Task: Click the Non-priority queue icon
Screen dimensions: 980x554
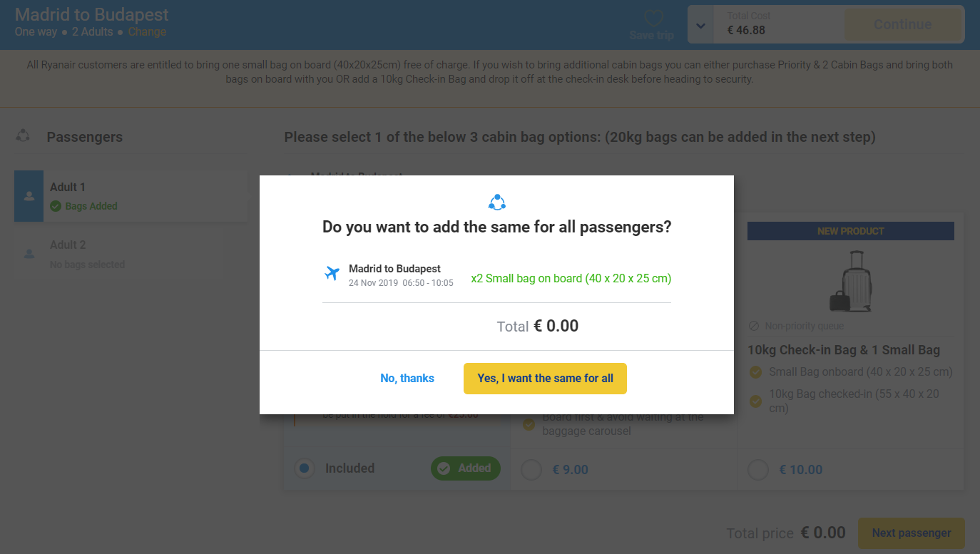Action: [754, 326]
